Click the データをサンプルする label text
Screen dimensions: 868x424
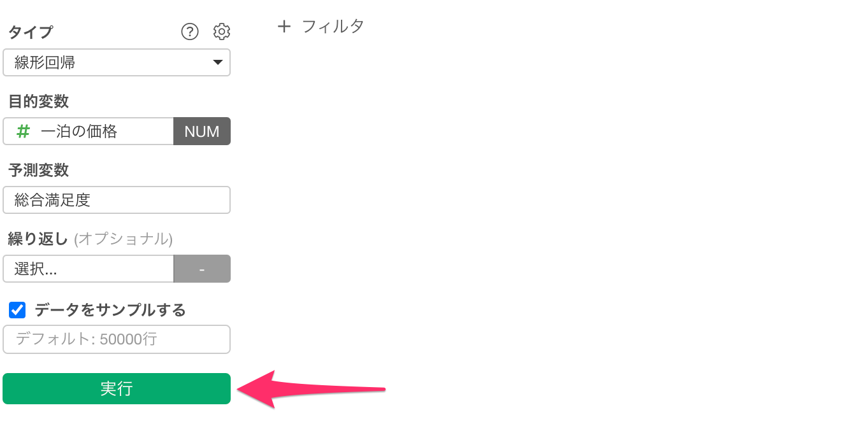click(x=110, y=310)
